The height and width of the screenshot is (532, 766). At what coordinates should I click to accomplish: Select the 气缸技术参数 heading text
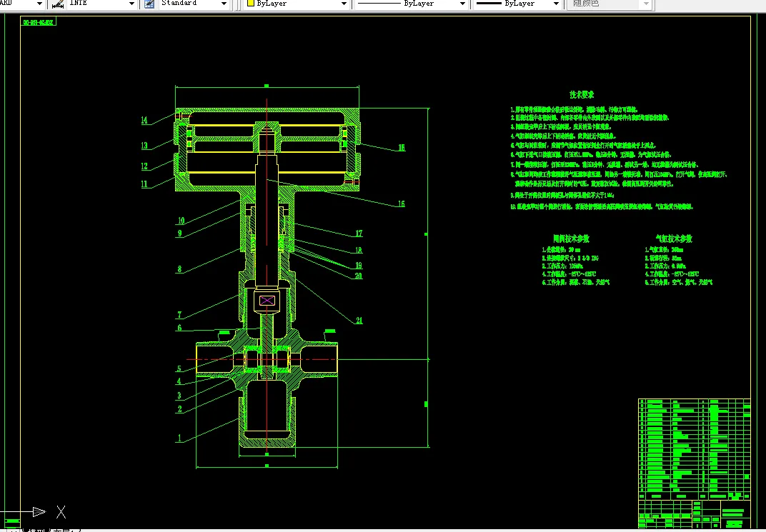point(674,239)
